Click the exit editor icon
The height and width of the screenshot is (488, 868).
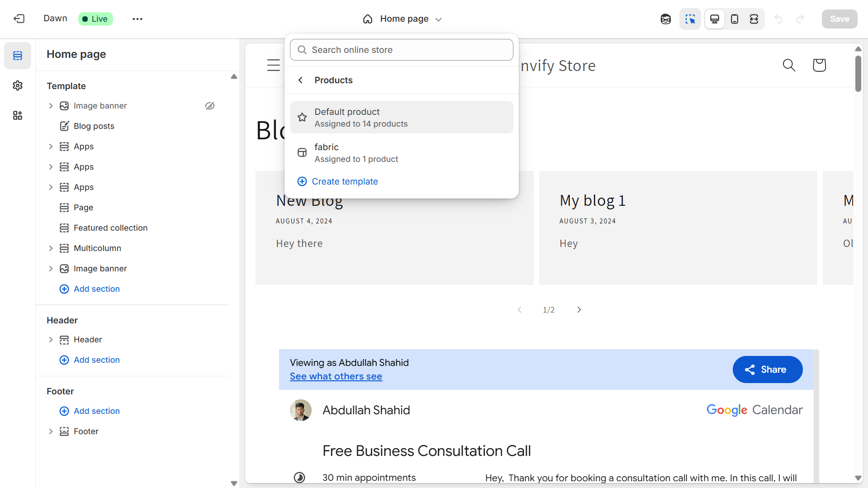pos(19,19)
